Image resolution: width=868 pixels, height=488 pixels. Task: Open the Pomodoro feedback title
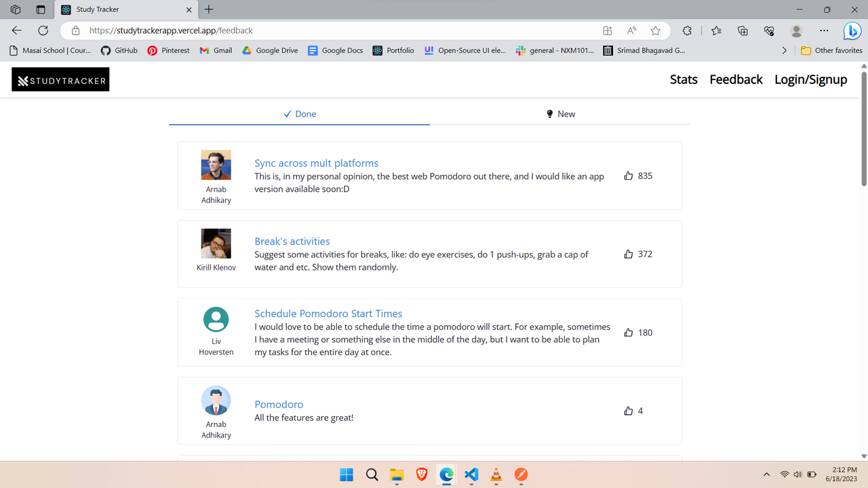pos(279,405)
